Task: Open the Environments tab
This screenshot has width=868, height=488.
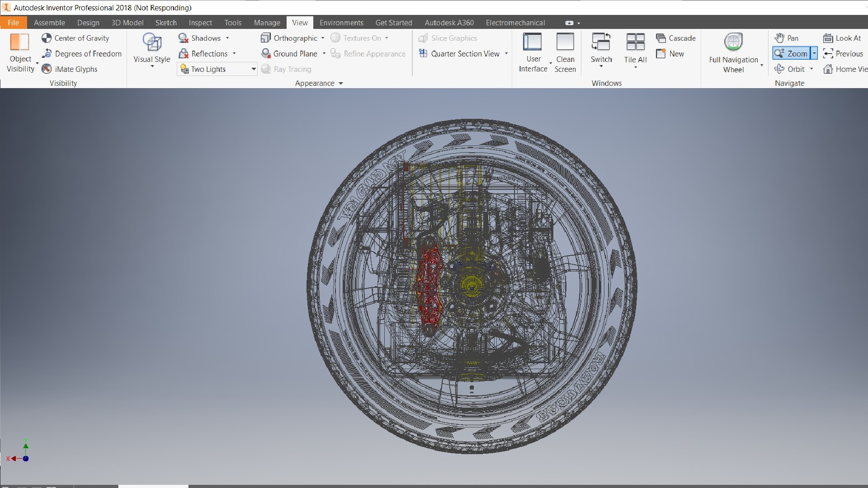Action: click(x=341, y=23)
